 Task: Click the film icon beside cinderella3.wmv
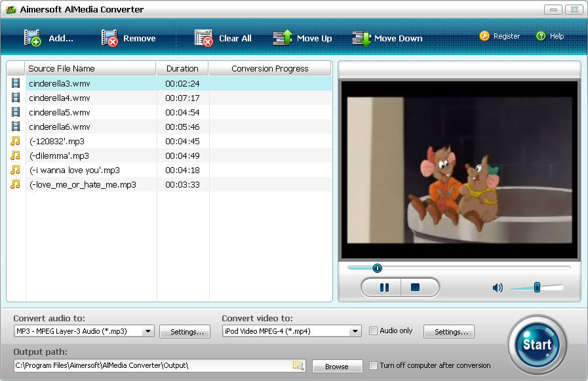pos(15,83)
